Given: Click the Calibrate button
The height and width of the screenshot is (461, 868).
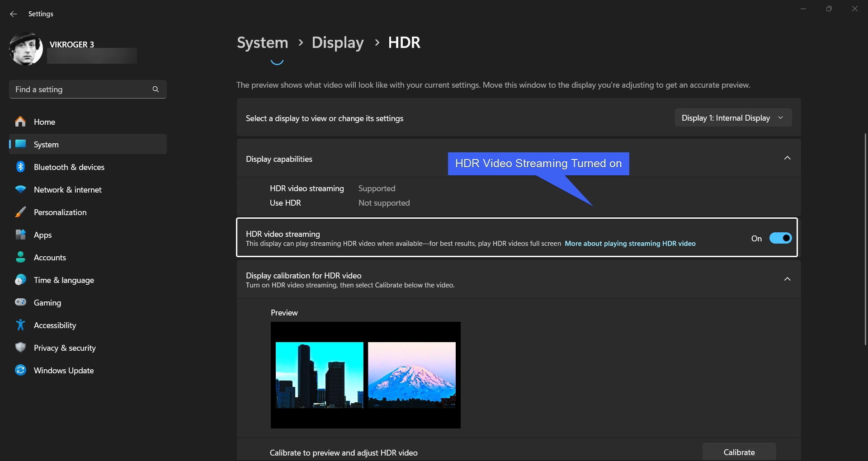Looking at the screenshot, I should [x=739, y=452].
